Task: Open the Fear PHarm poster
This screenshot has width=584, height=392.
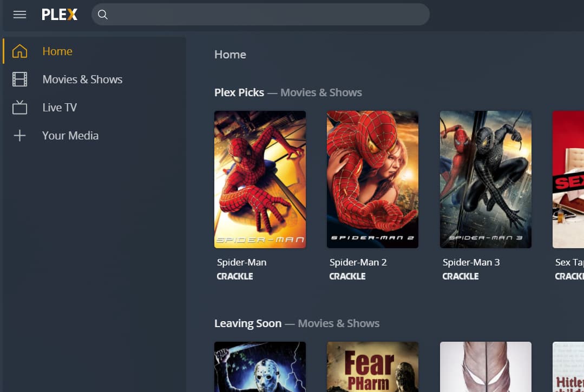Action: pos(372,367)
